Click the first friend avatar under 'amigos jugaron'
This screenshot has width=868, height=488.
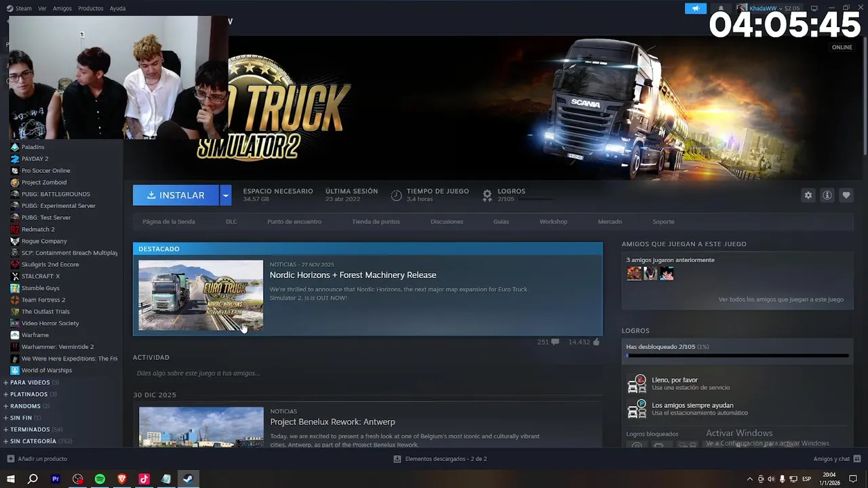(x=634, y=273)
